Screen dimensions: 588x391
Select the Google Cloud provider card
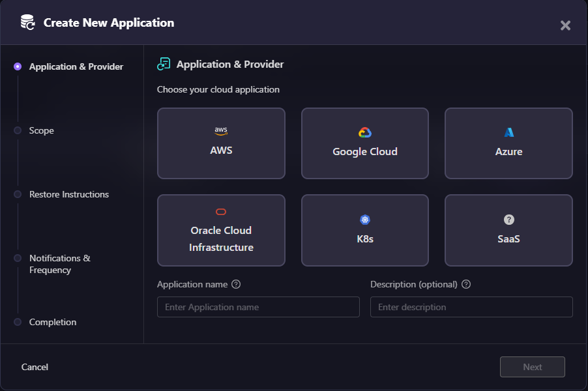click(x=365, y=143)
